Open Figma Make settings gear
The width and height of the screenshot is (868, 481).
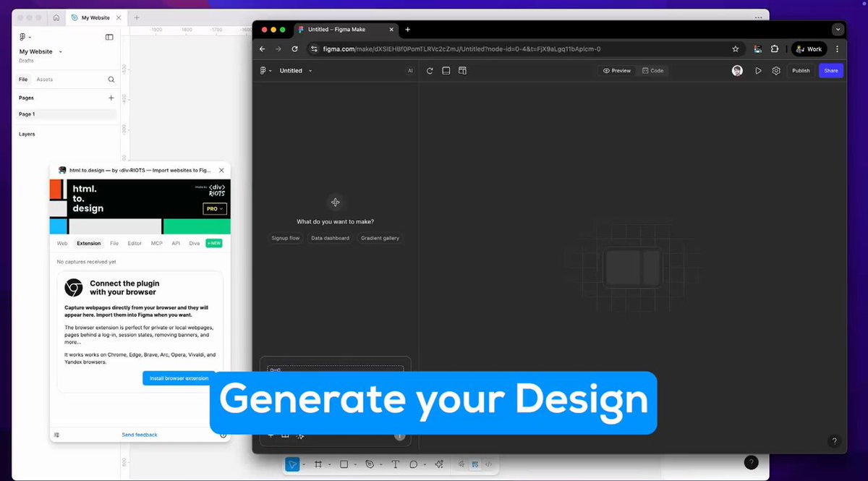[x=776, y=71]
